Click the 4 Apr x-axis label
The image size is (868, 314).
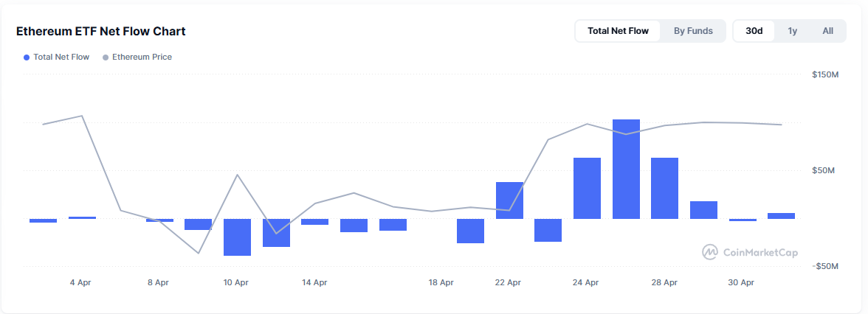80,282
